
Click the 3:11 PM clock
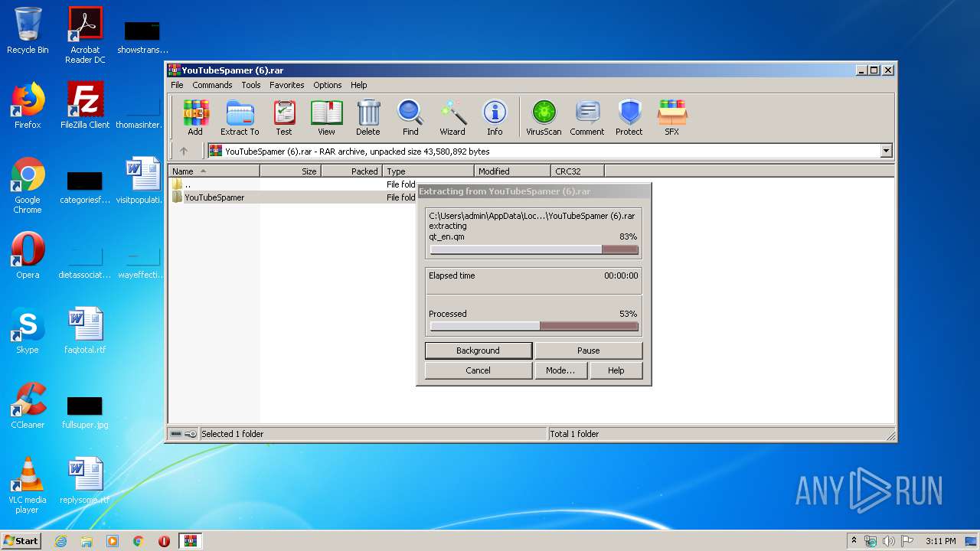click(x=940, y=541)
